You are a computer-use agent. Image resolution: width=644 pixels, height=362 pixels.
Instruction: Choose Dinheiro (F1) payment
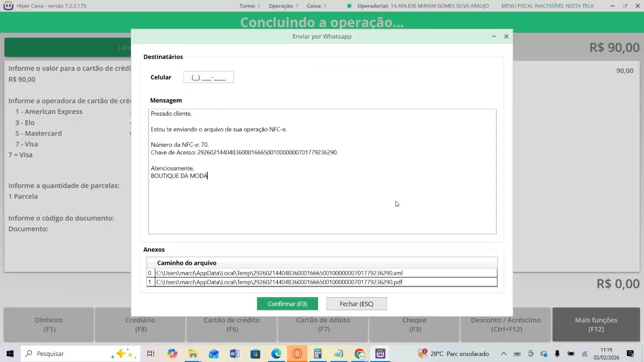49,324
